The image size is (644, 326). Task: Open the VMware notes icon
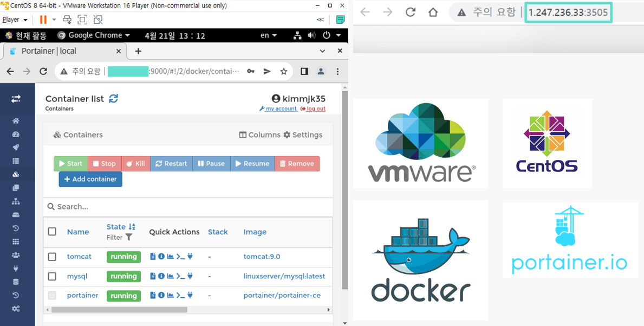pyautogui.click(x=340, y=20)
